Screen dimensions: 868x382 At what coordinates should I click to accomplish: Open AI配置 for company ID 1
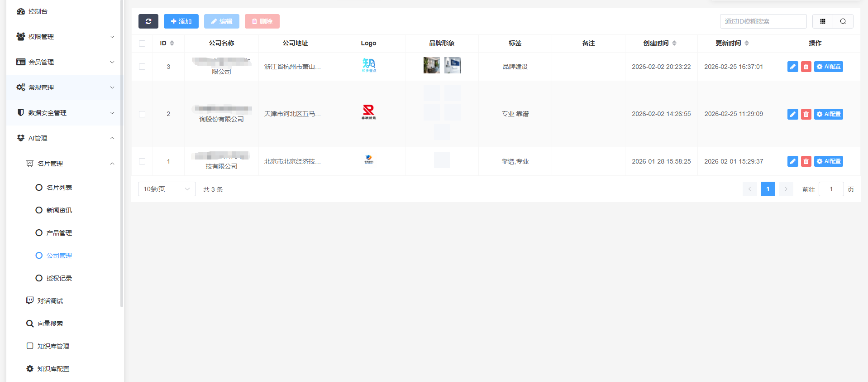tap(828, 161)
